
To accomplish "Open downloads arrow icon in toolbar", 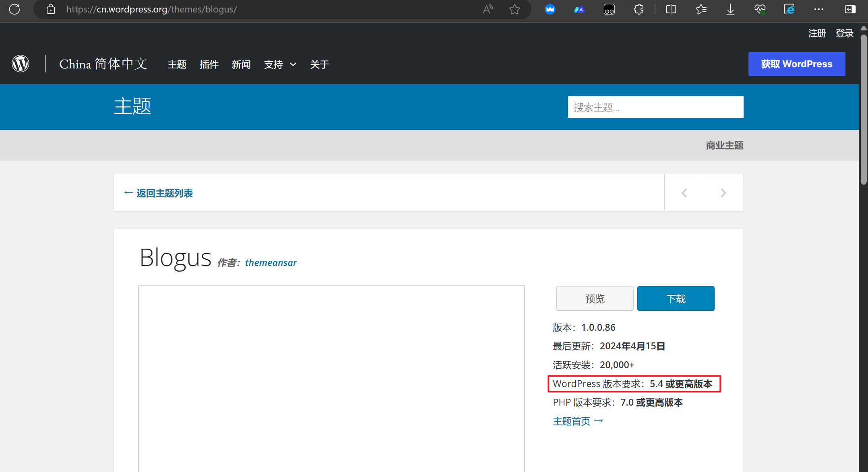I will pos(730,9).
